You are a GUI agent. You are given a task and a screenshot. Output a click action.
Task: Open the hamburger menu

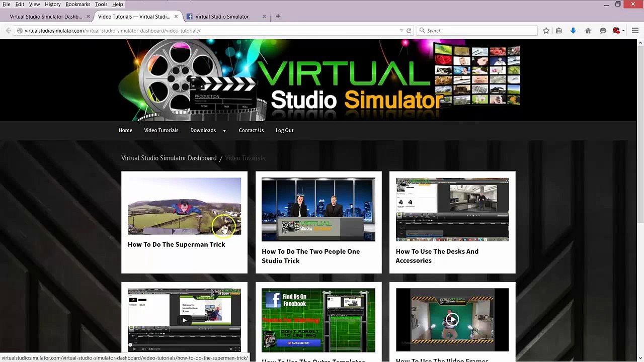pyautogui.click(x=635, y=31)
